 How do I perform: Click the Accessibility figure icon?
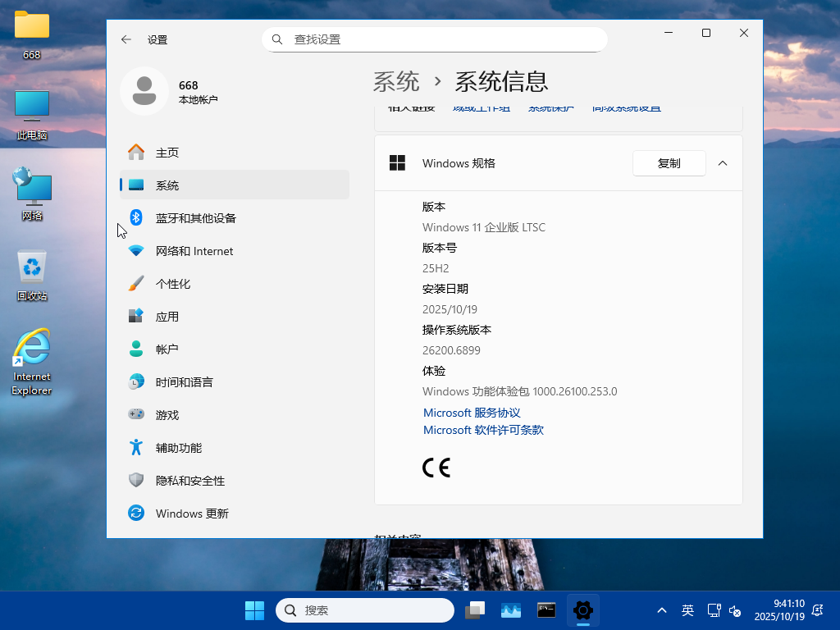pyautogui.click(x=136, y=448)
